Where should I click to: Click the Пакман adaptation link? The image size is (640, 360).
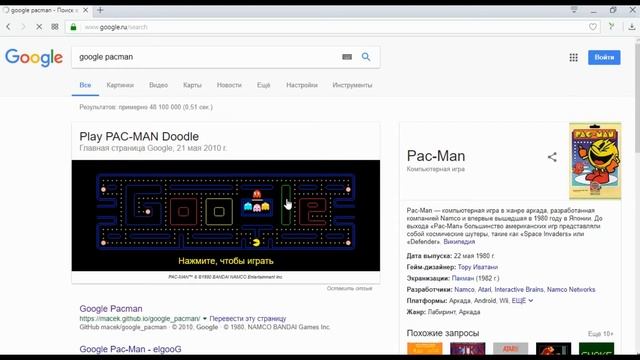pos(463,278)
